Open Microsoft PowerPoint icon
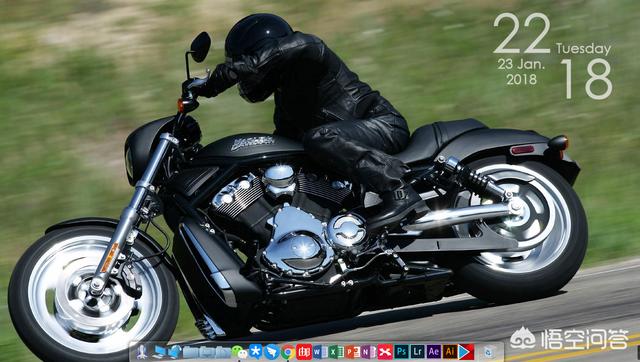This screenshot has height=362, width=640. pyautogui.click(x=353, y=351)
